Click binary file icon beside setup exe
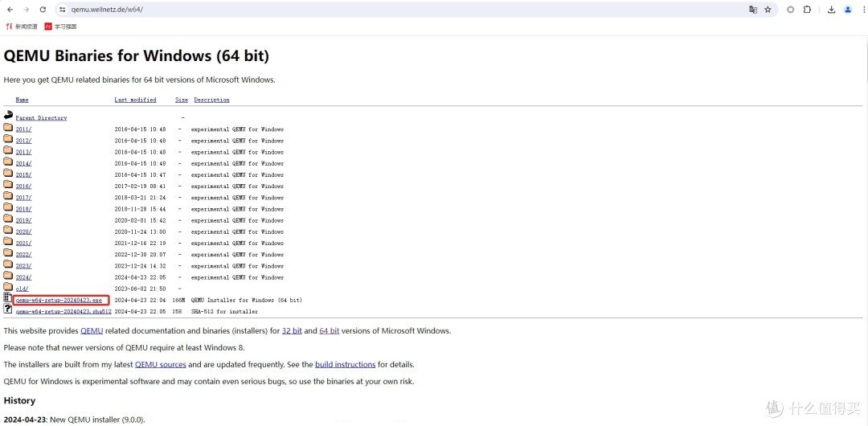Viewport: 868px width, 426px height. pos(8,297)
